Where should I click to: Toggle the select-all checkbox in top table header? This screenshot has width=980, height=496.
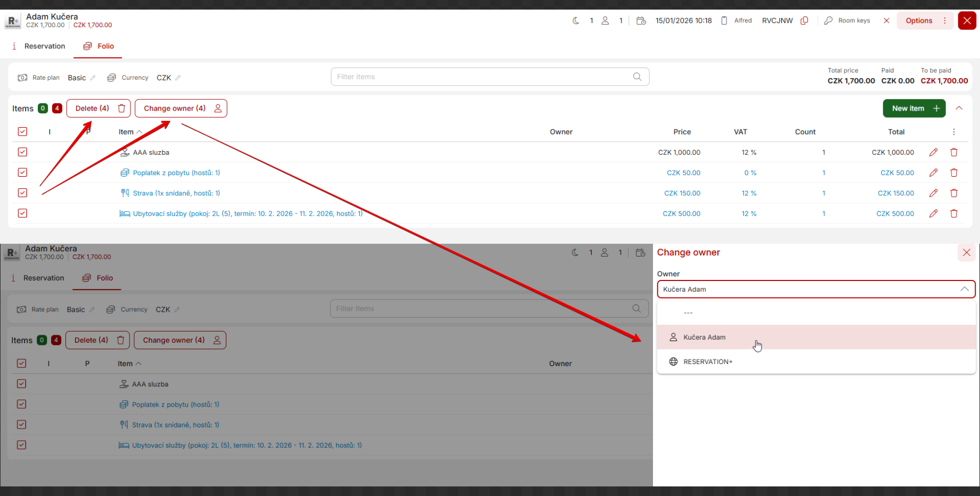pos(22,131)
